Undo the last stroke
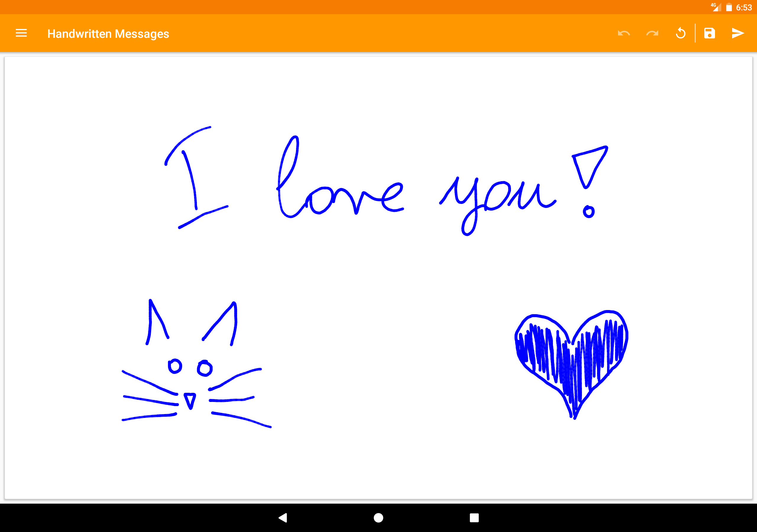Screen dimensions: 757x532 pyautogui.click(x=624, y=33)
